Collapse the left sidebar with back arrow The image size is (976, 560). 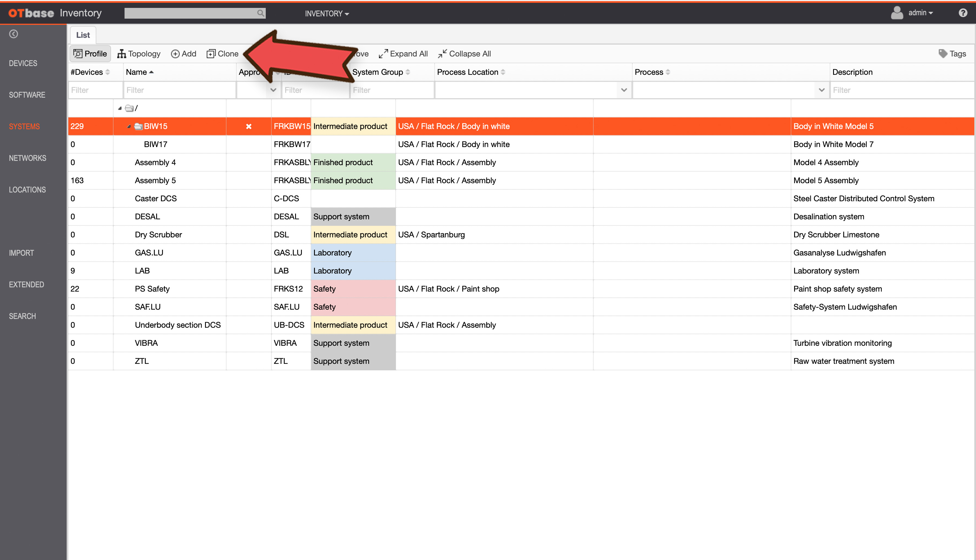pos(14,34)
